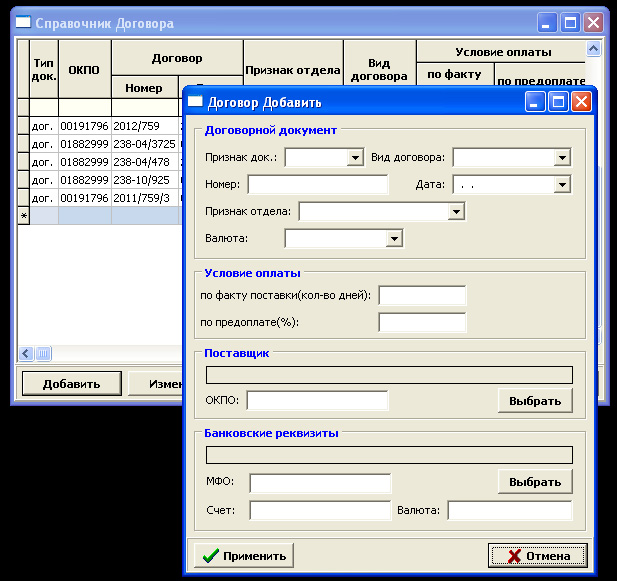Click the Добавить button in Справочник window

click(71, 384)
